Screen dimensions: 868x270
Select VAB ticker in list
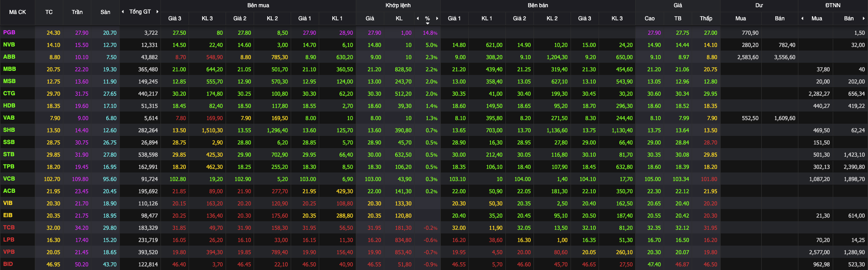pos(9,118)
